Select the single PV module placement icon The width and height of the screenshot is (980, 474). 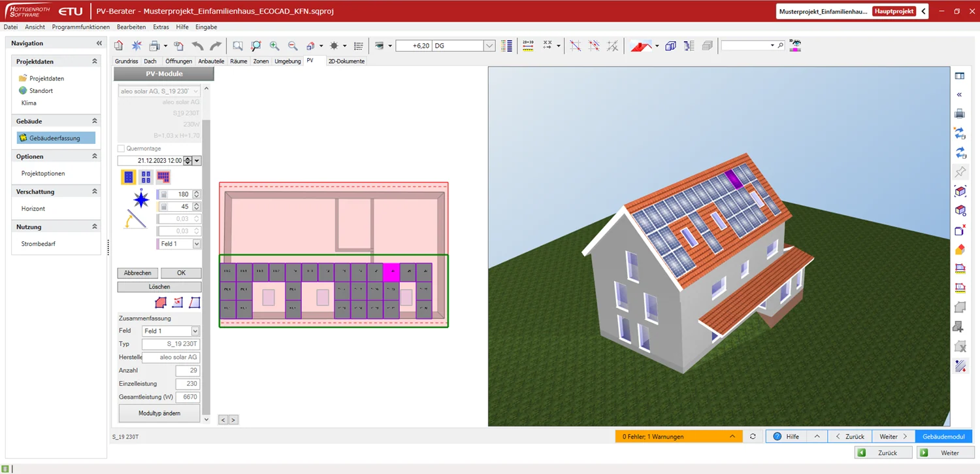tap(129, 177)
